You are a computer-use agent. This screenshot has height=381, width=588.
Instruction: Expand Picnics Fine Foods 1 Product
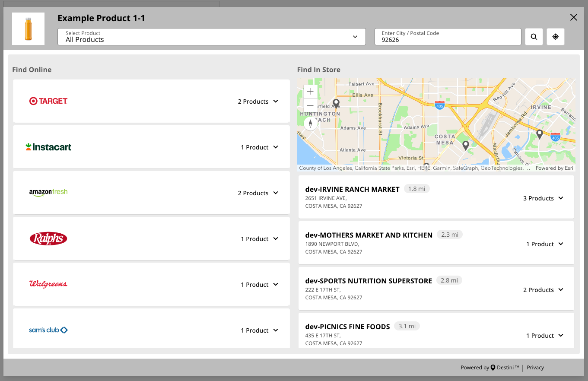pos(545,336)
